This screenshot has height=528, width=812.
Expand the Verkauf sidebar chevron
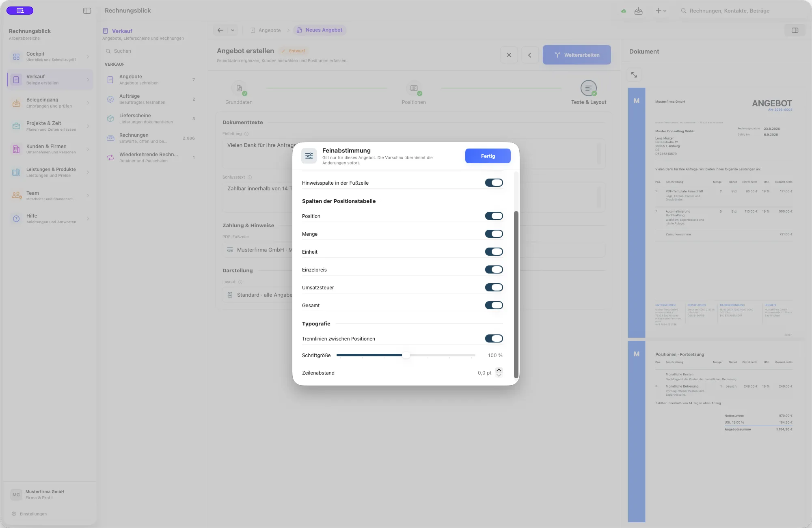click(x=88, y=80)
